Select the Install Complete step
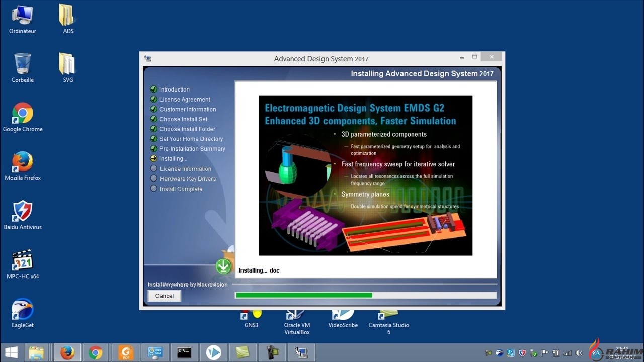 [181, 189]
